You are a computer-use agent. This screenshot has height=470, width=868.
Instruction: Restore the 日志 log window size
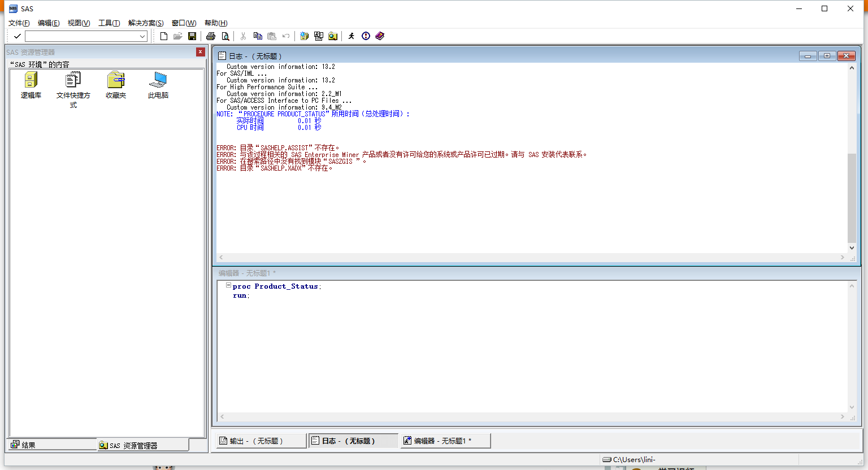tap(827, 56)
